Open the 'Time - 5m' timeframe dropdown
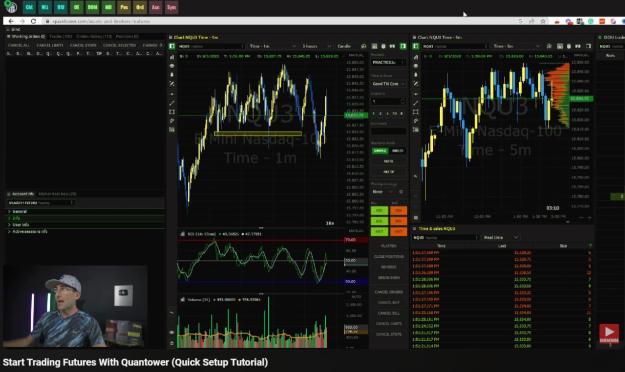625x372 pixels. coord(516,46)
